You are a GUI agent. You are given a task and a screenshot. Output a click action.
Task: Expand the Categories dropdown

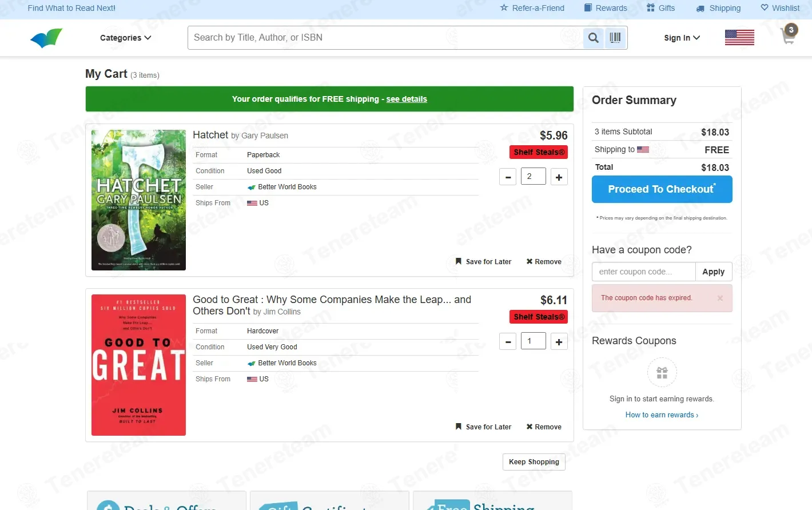(126, 38)
